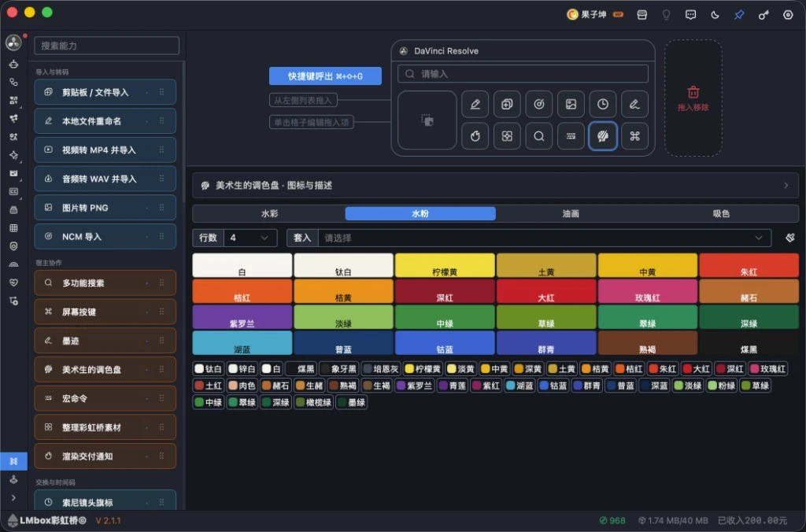
Task: Click the 1.74 MB/40 MB status
Action: click(673, 521)
